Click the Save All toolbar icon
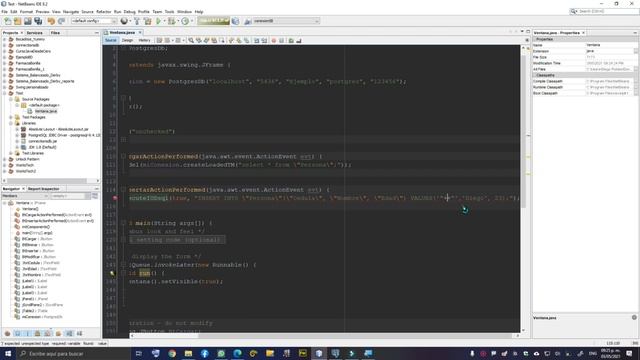This screenshot has width=640, height=360. click(38, 21)
